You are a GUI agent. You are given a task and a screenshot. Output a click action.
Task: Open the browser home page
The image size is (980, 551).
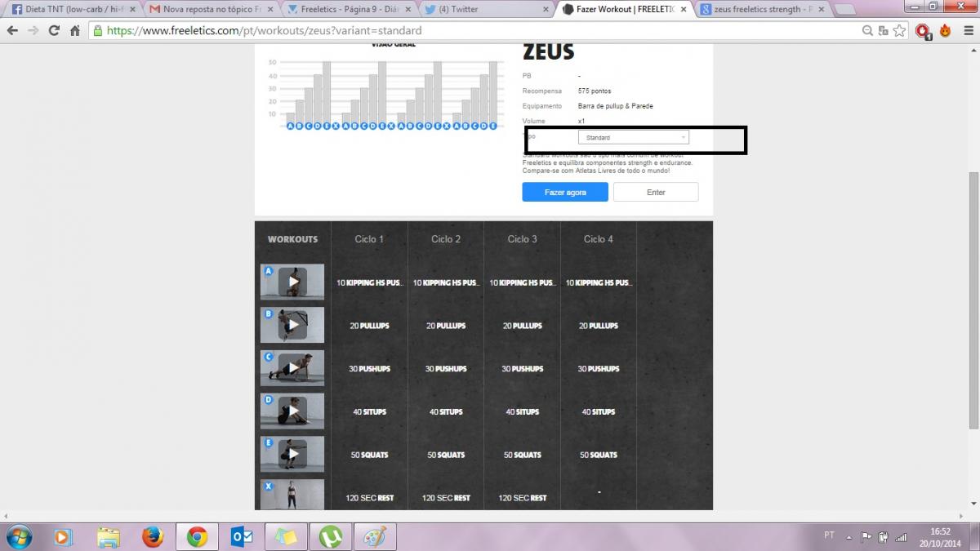click(75, 30)
